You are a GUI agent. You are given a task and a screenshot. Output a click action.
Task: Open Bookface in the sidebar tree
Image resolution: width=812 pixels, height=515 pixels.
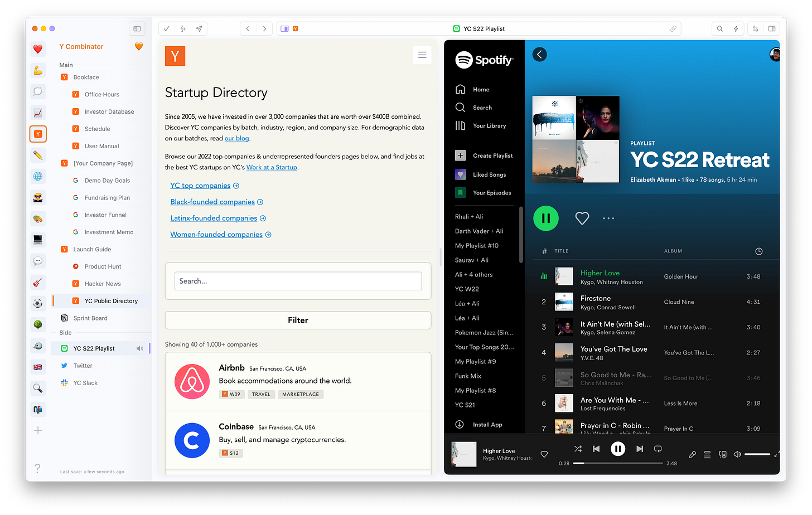pos(86,77)
